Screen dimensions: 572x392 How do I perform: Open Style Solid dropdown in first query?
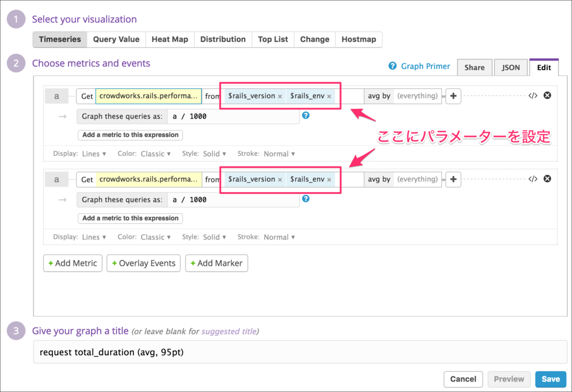[x=214, y=154]
